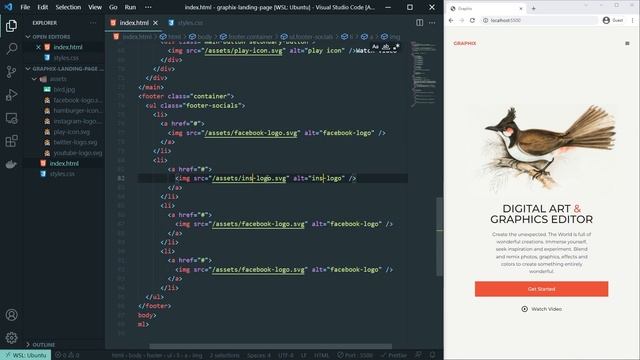
Task: Click the Split Editor Right icon
Action: [419, 23]
